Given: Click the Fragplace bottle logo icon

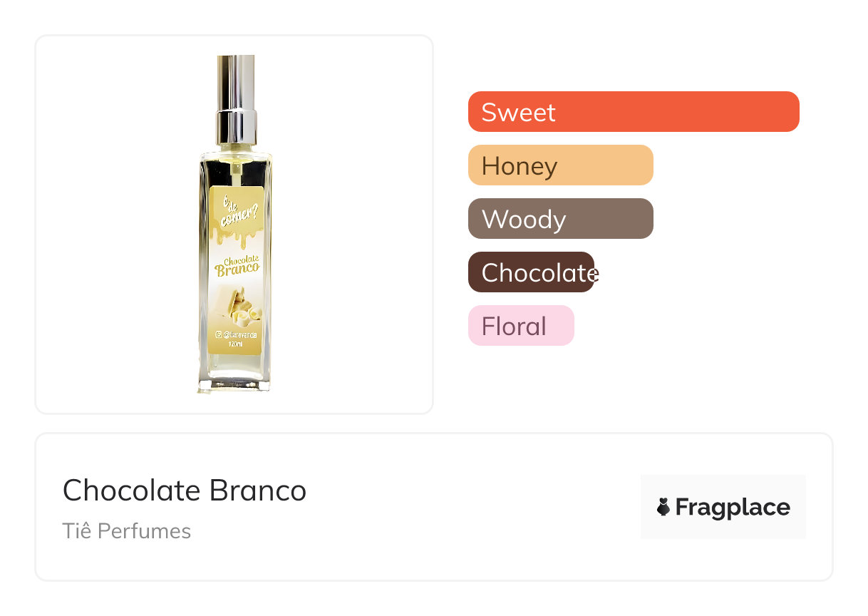Looking at the screenshot, I should tap(663, 507).
